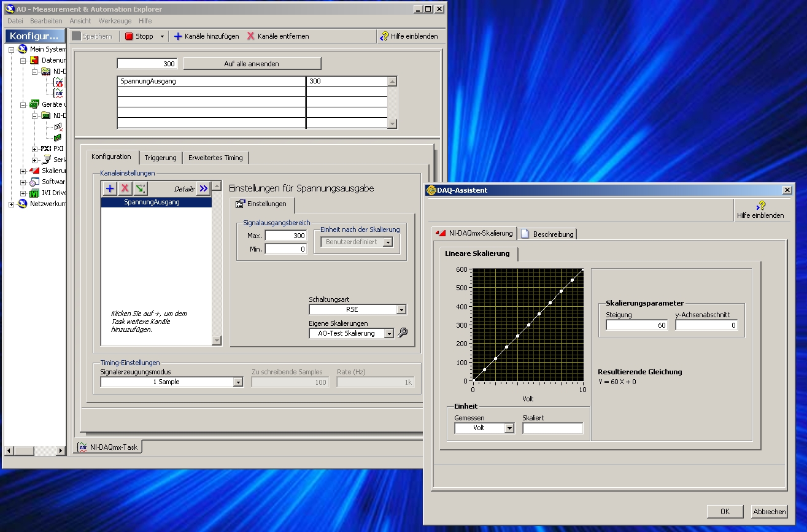The height and width of the screenshot is (532, 807).
Task: Click the green channel-order arrow icon
Action: click(141, 188)
